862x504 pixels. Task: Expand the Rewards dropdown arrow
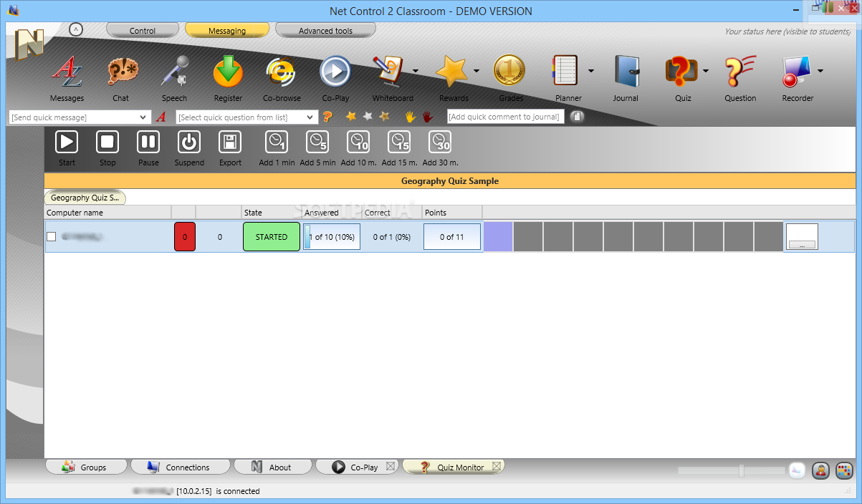(477, 71)
